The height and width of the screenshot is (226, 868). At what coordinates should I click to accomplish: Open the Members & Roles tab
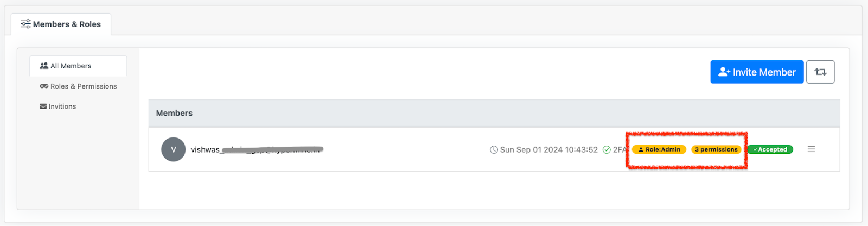tap(61, 24)
